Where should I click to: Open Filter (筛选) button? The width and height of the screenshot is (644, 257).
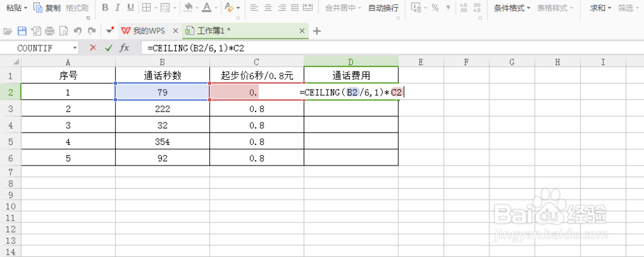629,8
